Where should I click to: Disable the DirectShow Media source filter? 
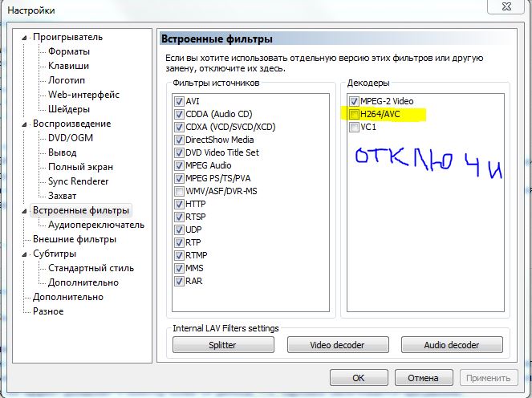coord(179,140)
